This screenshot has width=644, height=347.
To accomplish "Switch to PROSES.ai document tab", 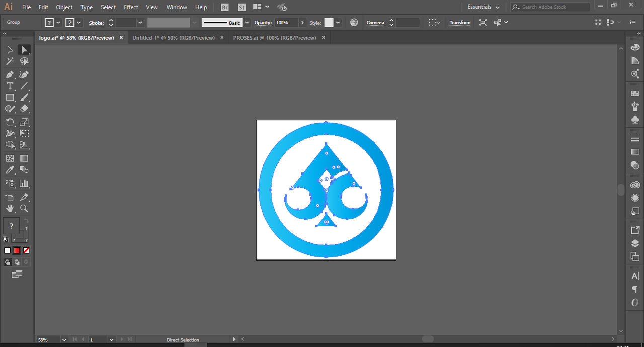I will pyautogui.click(x=275, y=38).
